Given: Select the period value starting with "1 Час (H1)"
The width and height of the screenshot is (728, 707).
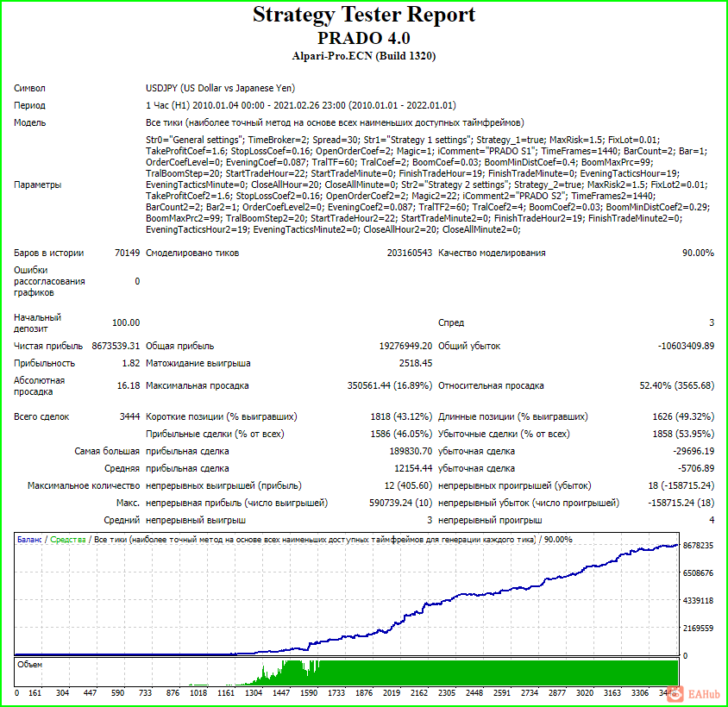Looking at the screenshot, I should click(x=300, y=105).
